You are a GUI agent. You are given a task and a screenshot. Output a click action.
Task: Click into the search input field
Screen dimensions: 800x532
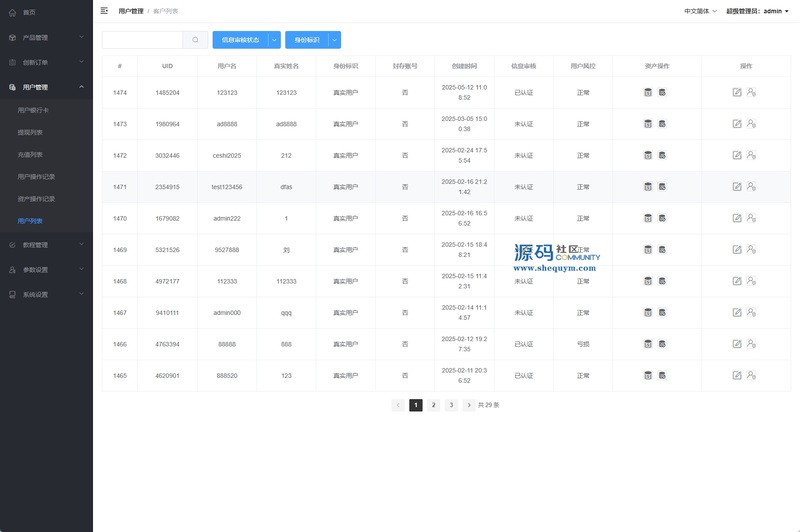click(x=142, y=40)
